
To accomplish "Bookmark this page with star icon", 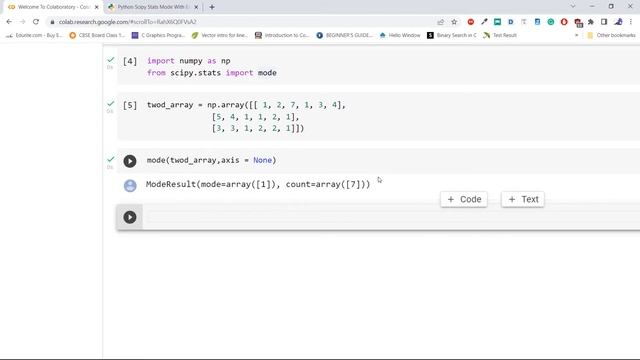I will click(x=454, y=22).
